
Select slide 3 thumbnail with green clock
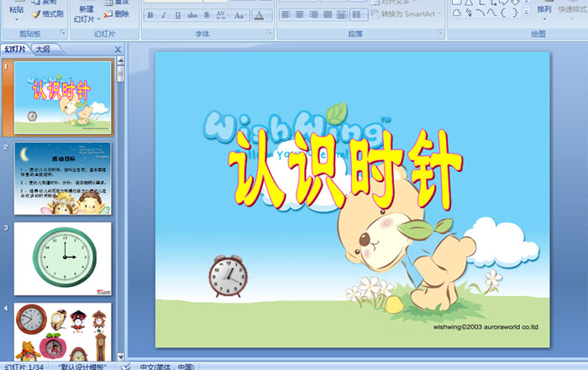[x=63, y=258]
